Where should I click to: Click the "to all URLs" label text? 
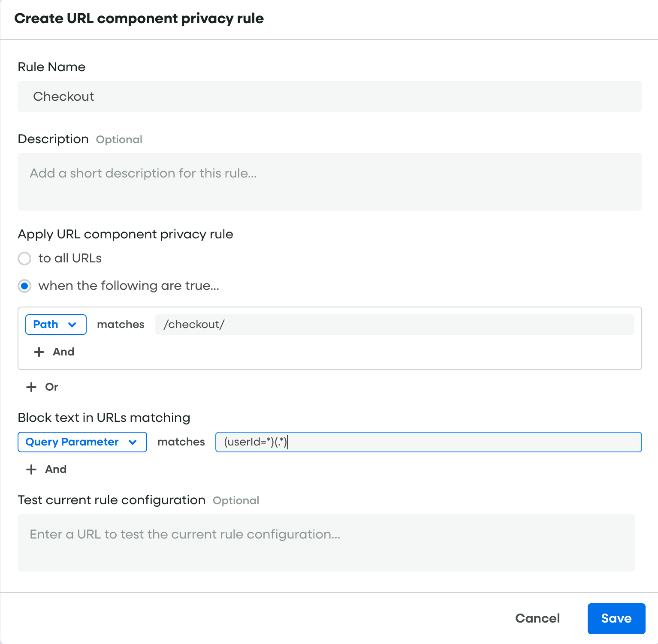tap(70, 259)
